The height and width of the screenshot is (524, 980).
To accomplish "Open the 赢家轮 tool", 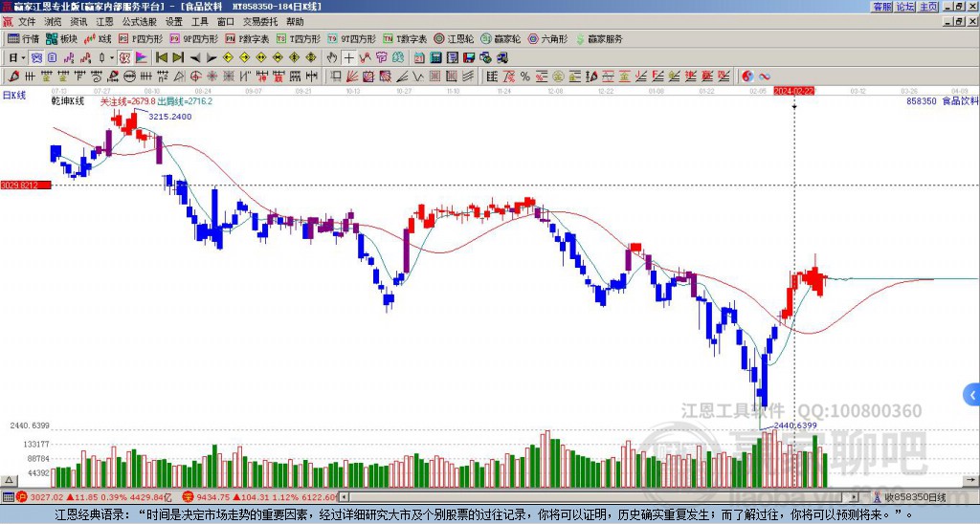I will [501, 38].
